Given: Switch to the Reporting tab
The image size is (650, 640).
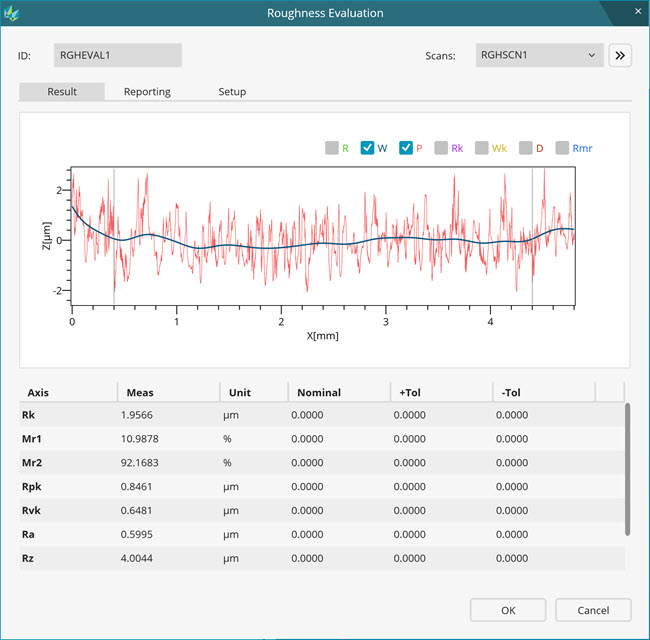Looking at the screenshot, I should [x=147, y=91].
